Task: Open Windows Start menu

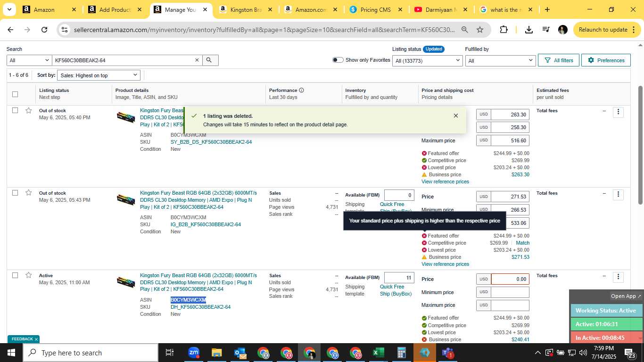Action: pyautogui.click(x=11, y=353)
